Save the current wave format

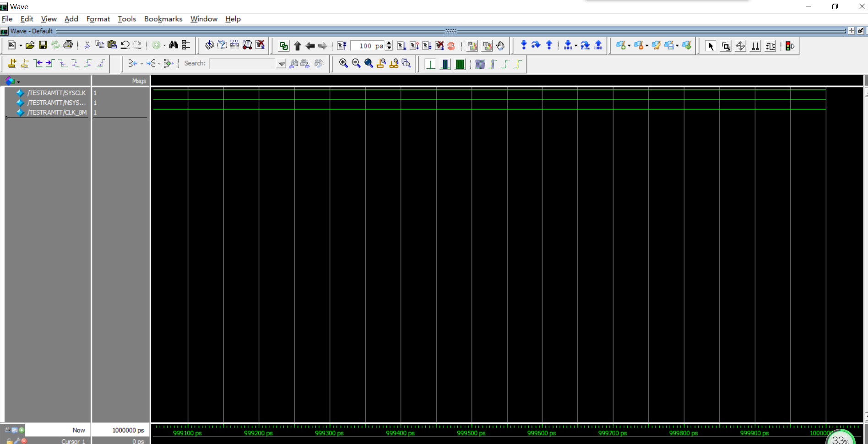(43, 45)
